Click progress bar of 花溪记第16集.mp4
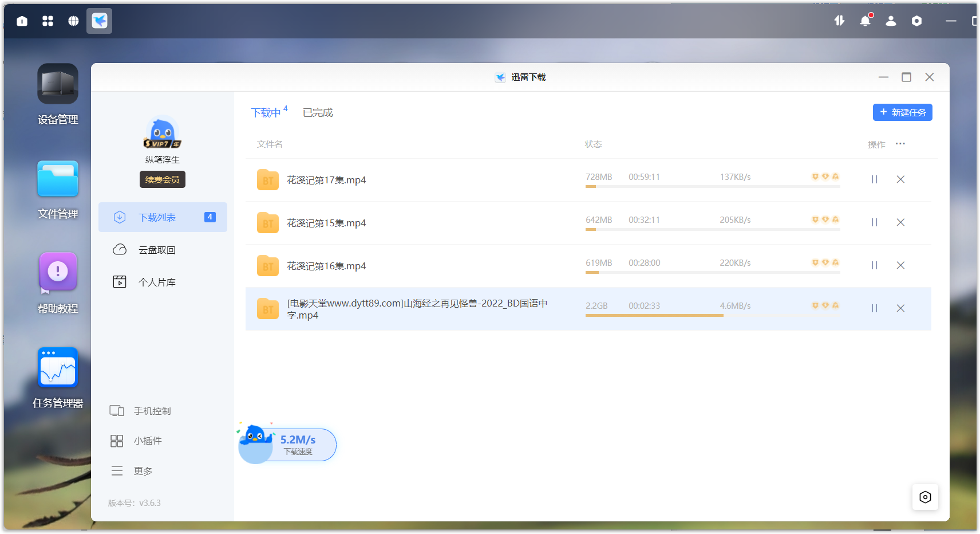This screenshot has width=980, height=534. pos(713,272)
